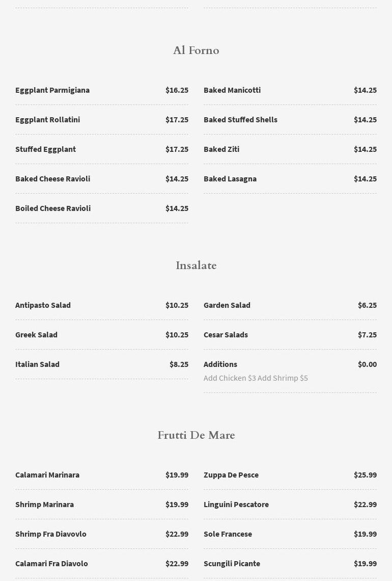Click the Boiled Cheese Ravioli entry
392x581 pixels.
(x=53, y=208)
